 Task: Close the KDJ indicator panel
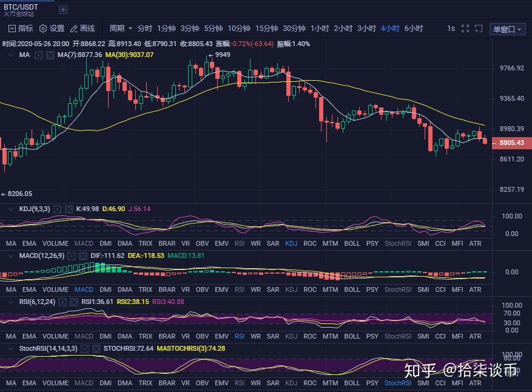[x=69, y=209]
